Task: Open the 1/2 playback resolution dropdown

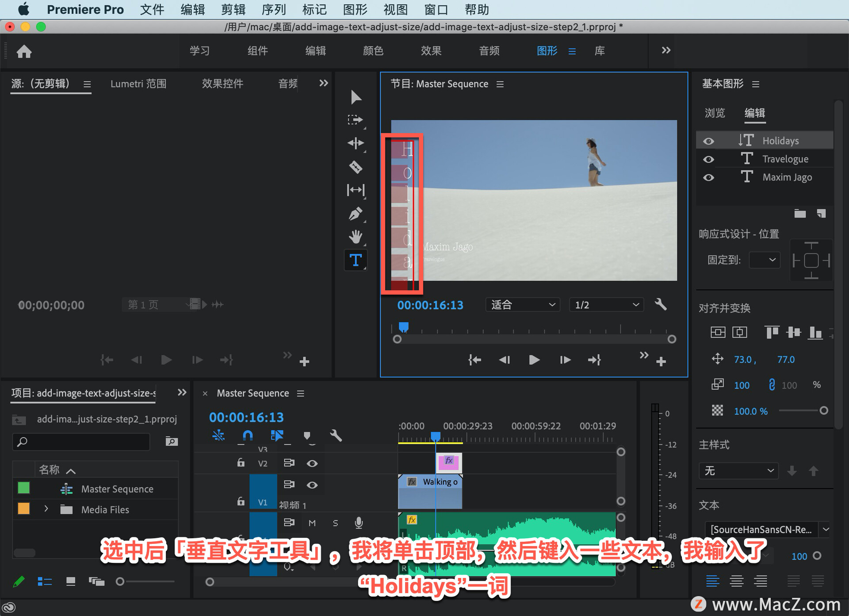Action: coord(606,305)
